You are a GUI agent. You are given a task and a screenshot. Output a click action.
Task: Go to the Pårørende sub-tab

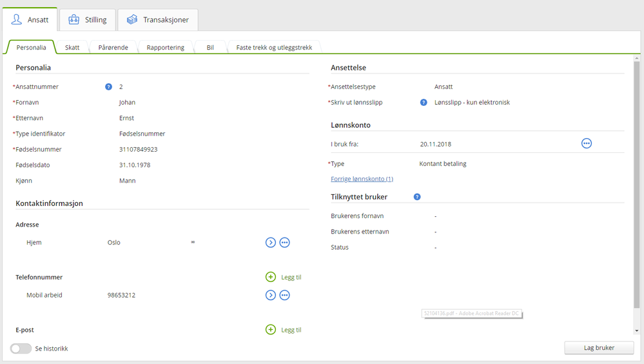(113, 48)
